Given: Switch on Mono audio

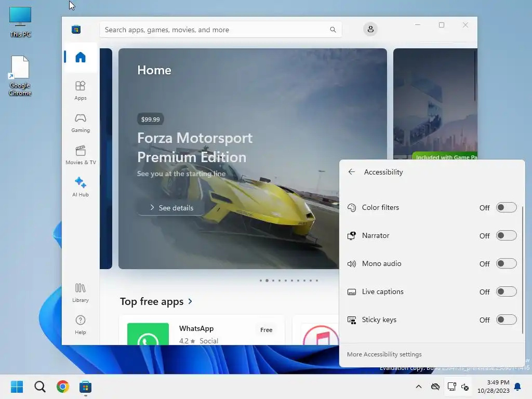Looking at the screenshot, I should point(506,263).
